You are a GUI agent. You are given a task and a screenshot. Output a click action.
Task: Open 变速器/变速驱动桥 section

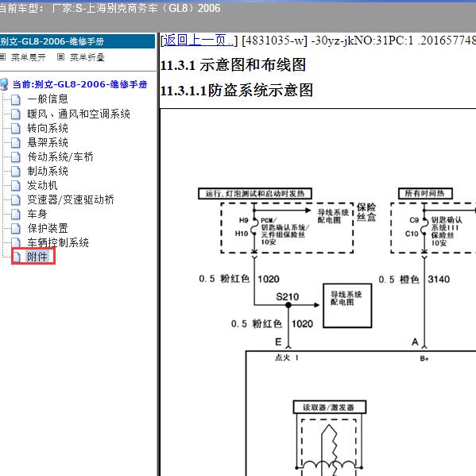coord(71,199)
